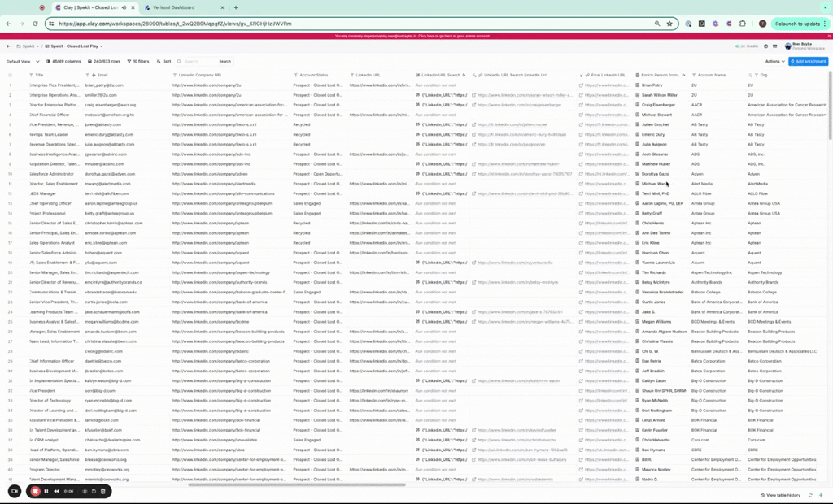Toggle the select-all rows checkbox in header
The width and height of the screenshot is (833, 504).
coord(11,75)
